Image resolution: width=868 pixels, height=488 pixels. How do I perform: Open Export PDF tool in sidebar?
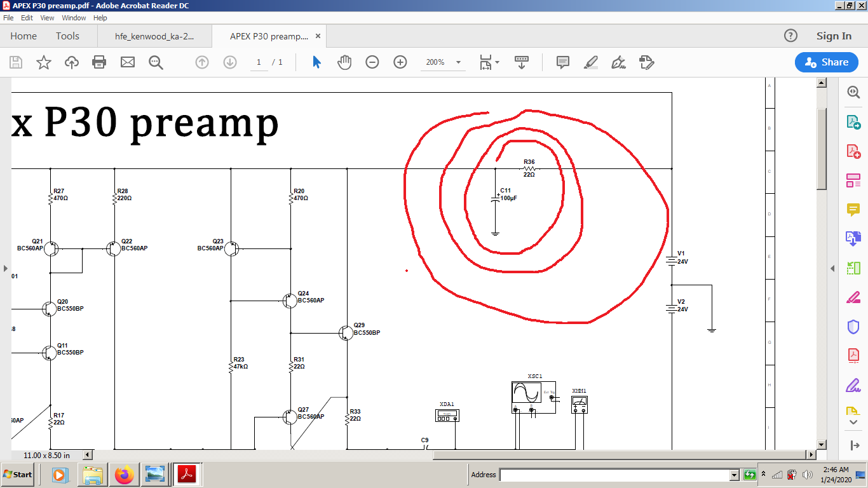853,121
